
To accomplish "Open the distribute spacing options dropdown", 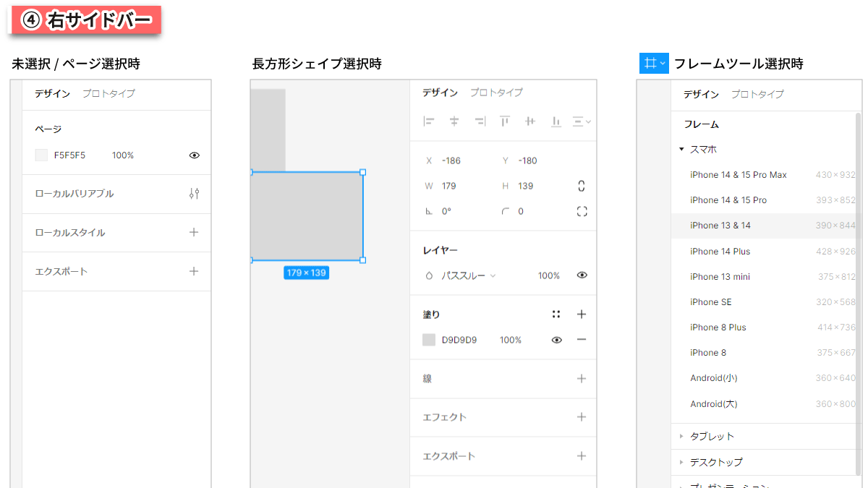I will (582, 121).
